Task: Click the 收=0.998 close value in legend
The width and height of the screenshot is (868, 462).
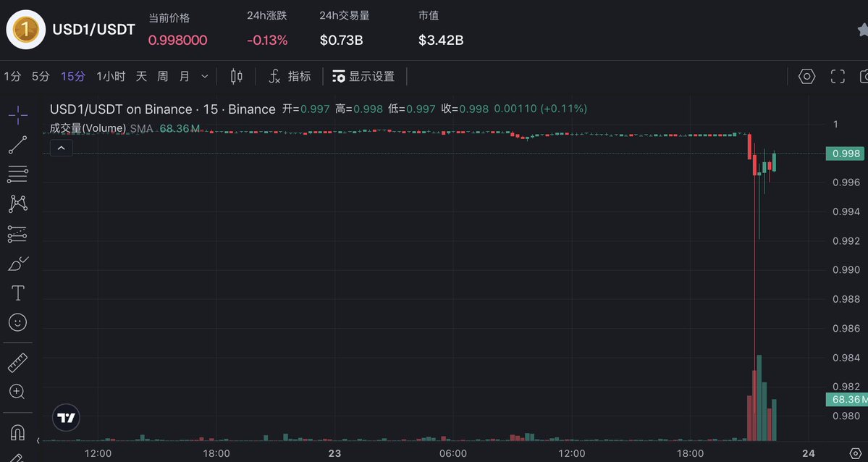Action: [x=465, y=109]
